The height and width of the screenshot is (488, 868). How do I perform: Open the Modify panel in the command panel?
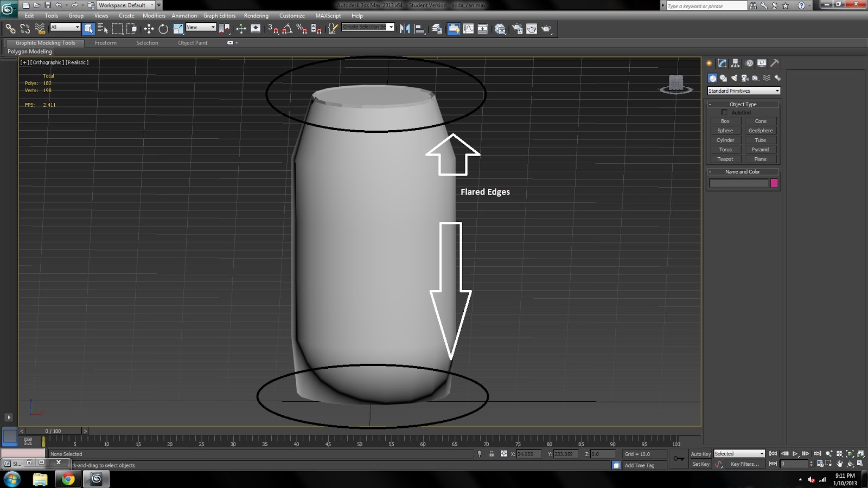(722, 63)
